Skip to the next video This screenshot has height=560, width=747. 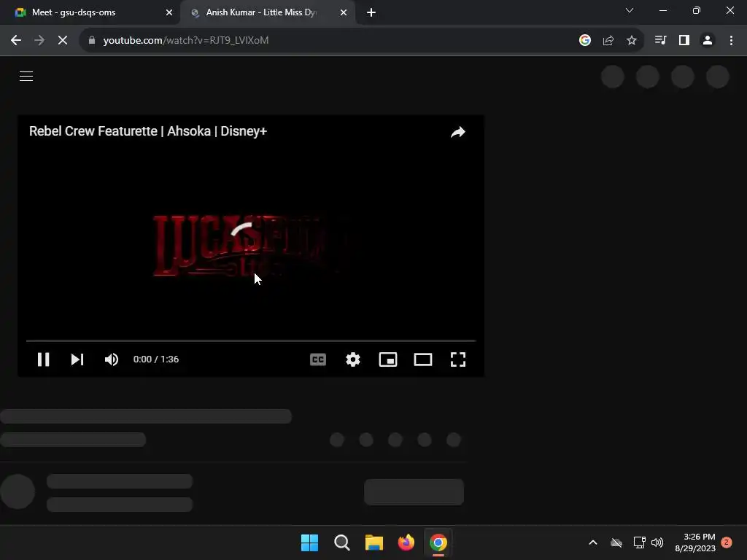point(77,359)
